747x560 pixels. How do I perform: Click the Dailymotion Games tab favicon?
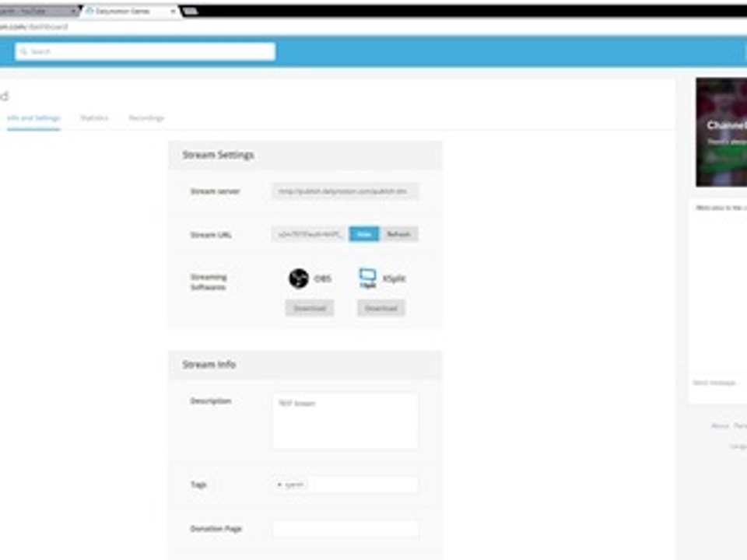89,11
